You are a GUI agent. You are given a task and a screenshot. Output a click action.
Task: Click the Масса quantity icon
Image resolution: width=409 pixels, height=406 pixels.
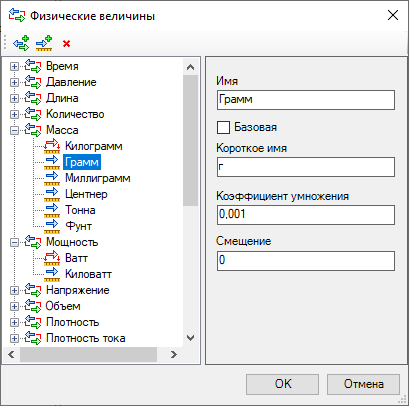pyautogui.click(x=33, y=130)
